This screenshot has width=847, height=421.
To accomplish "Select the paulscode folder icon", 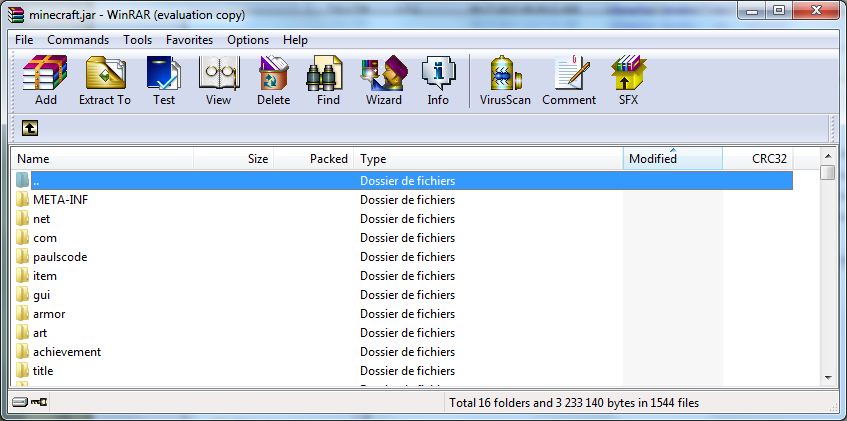I will pyautogui.click(x=22, y=257).
